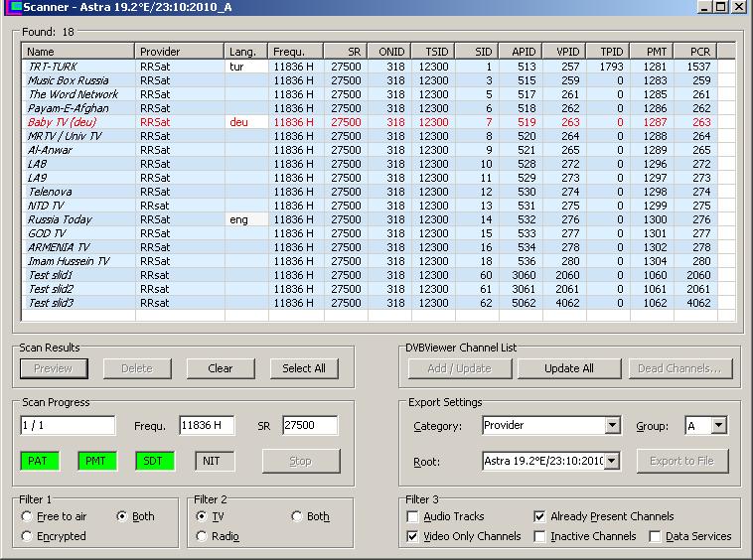The height and width of the screenshot is (560, 753).
Task: Uncheck Already Present Channels option
Action: 539,516
